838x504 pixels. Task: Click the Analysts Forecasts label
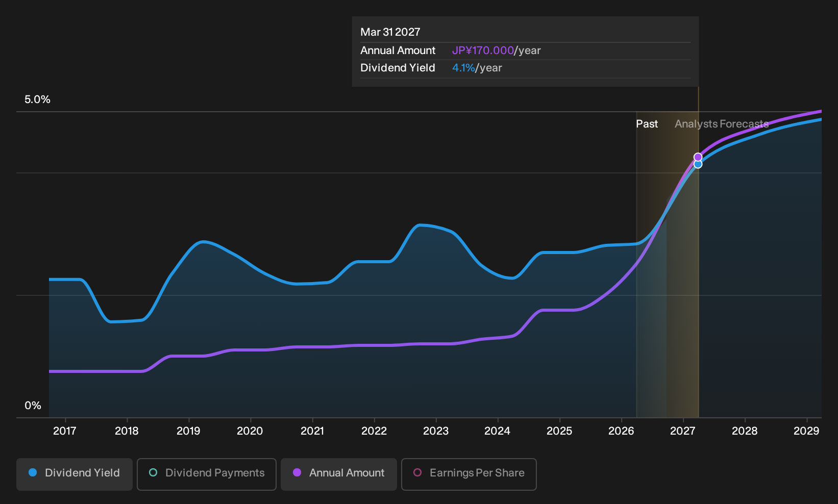tap(722, 124)
